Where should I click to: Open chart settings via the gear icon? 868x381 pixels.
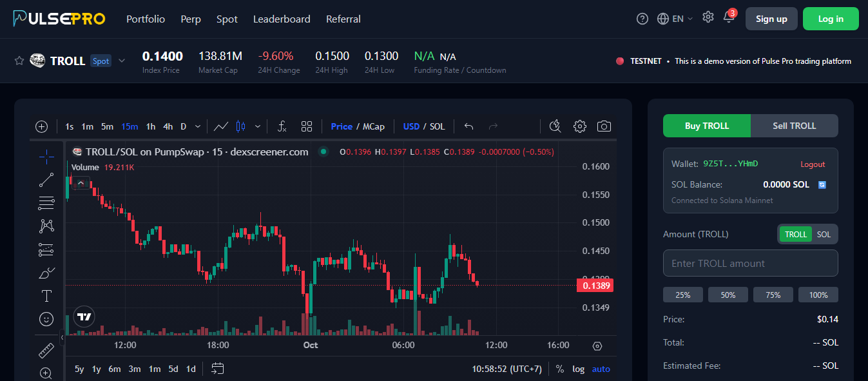click(x=579, y=126)
